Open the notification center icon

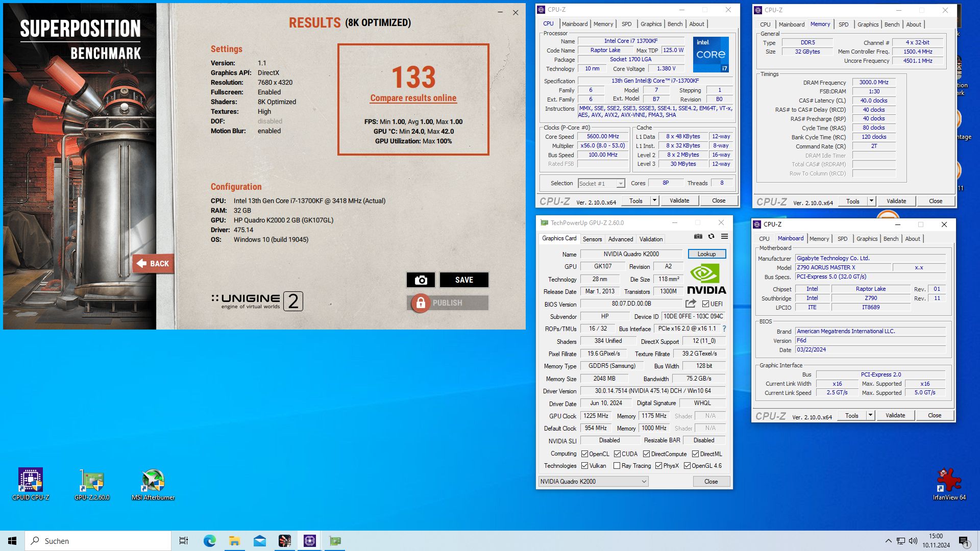point(963,541)
